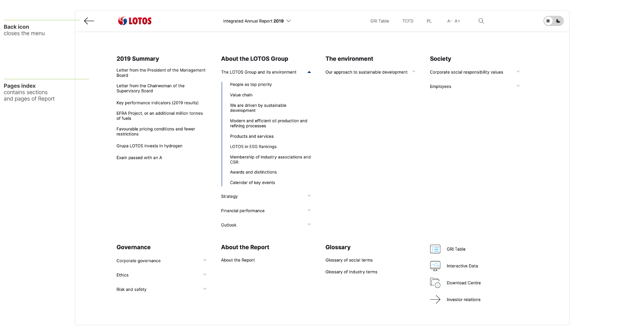The width and height of the screenshot is (644, 333).
Task: Expand Financial performance section
Action: [x=309, y=210]
